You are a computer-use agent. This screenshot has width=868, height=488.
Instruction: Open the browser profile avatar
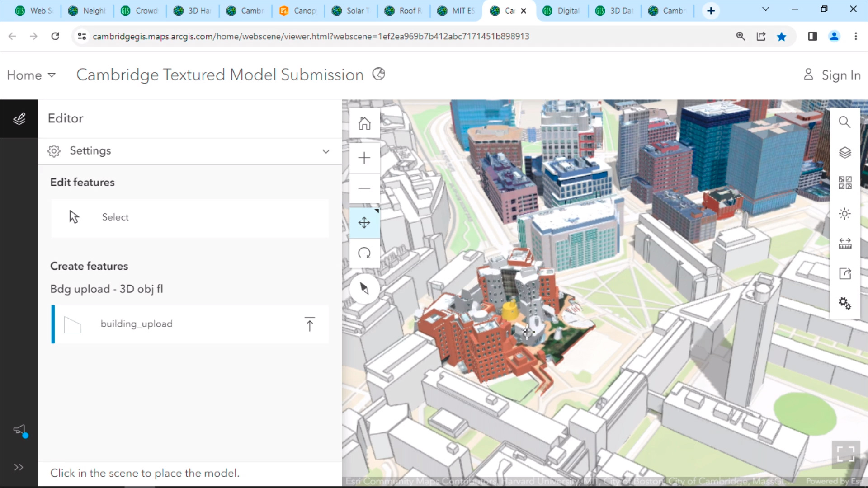834,36
